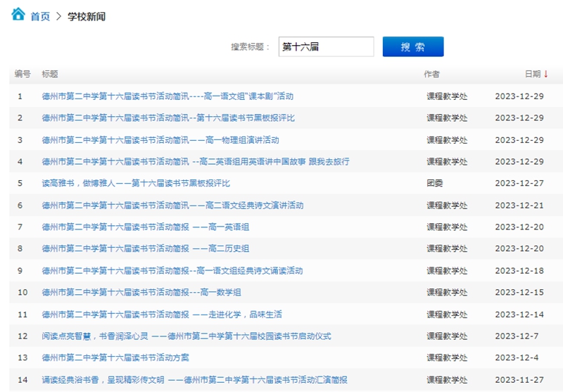Click 课程教学处 in row 1
This screenshot has height=392, width=563.
[447, 96]
